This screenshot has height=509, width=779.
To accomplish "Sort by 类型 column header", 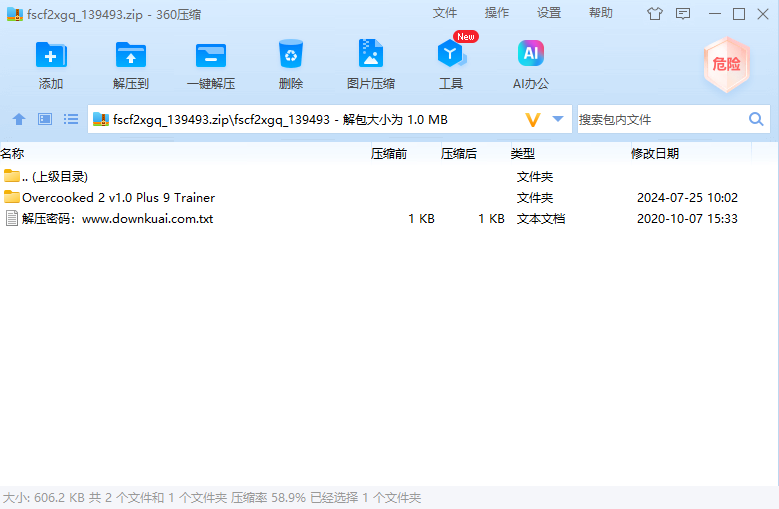I will pos(523,153).
